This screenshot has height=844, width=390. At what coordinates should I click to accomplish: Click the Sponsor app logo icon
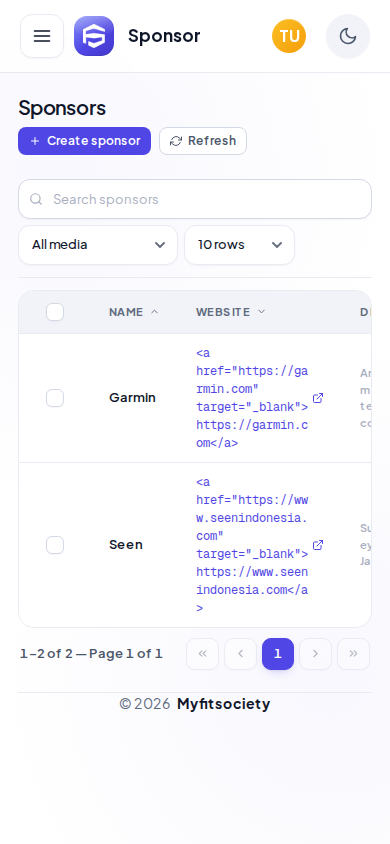(94, 36)
